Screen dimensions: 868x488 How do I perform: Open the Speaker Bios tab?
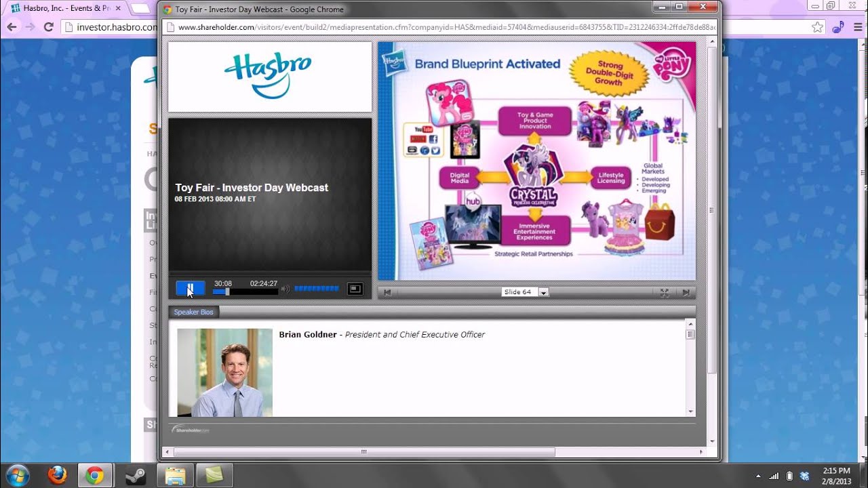193,312
